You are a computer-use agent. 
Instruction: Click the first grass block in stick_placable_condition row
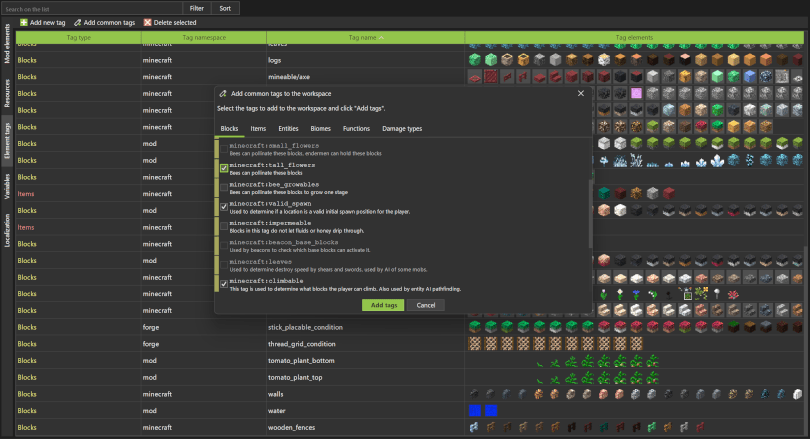pos(475,326)
